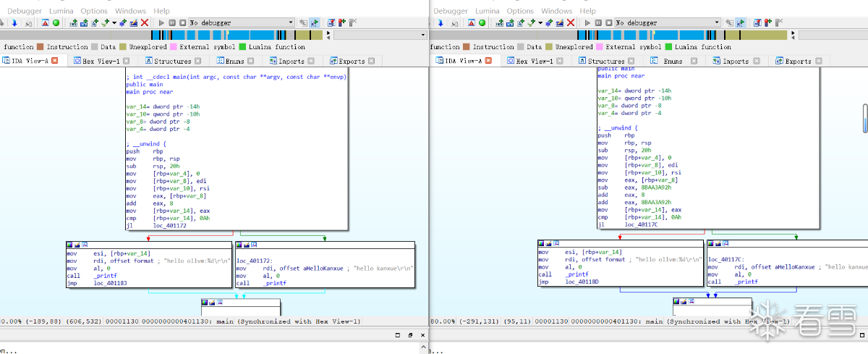Close Structures tab in left window
The width and height of the screenshot is (868, 354).
coord(199,61)
